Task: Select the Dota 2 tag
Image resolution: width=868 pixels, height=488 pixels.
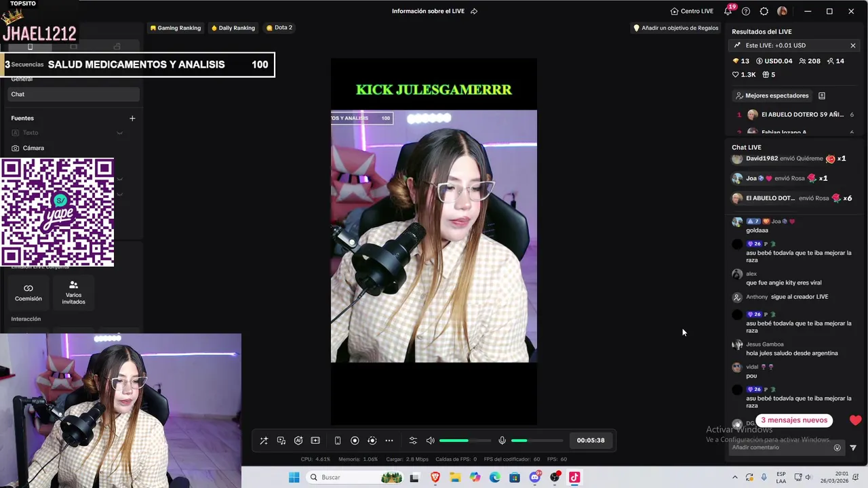Action: click(x=279, y=28)
